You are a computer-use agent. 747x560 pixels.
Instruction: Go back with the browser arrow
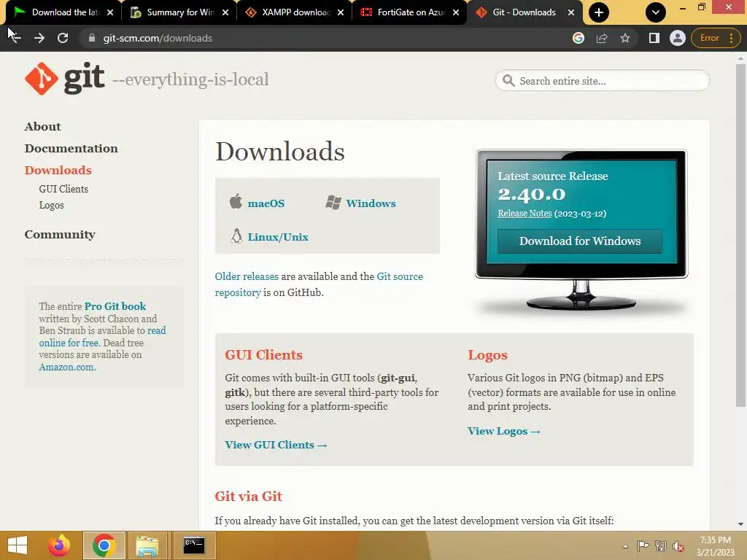15,38
